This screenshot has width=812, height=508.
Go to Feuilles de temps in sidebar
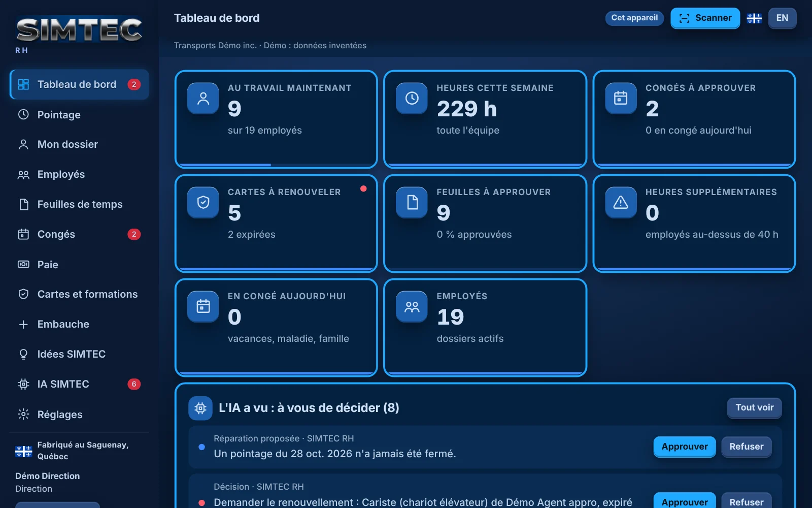(x=79, y=204)
